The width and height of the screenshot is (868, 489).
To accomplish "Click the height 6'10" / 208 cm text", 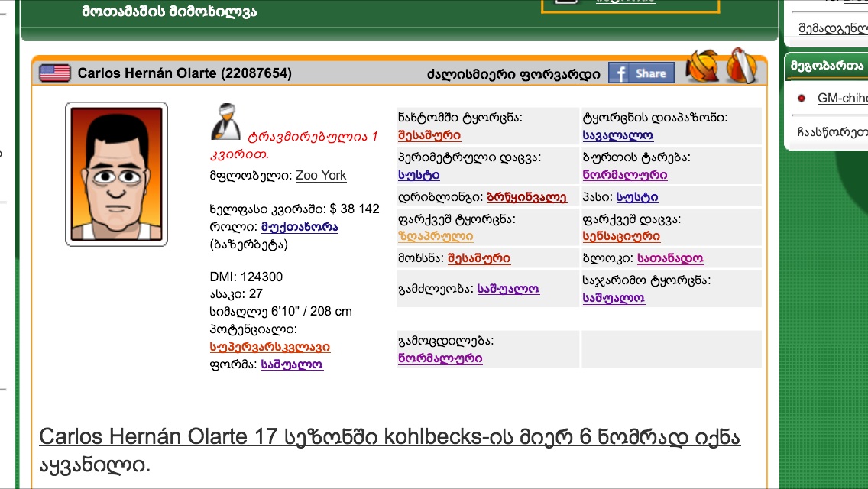I will click(280, 311).
